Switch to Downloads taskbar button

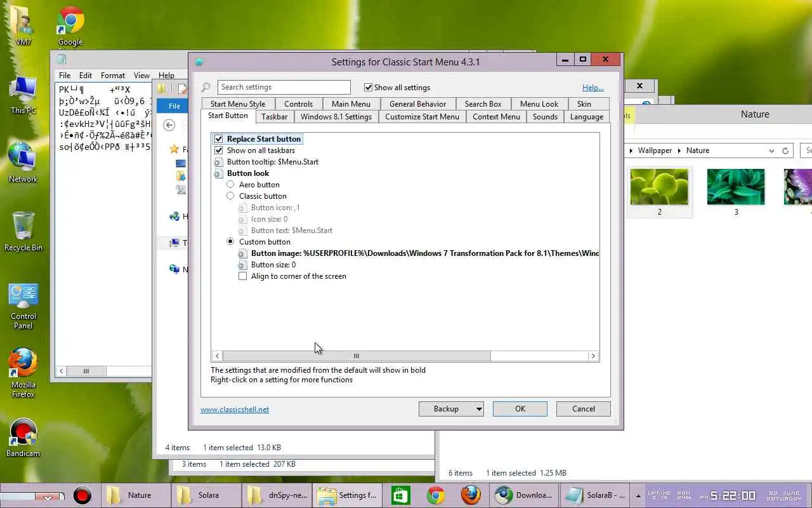coord(525,495)
